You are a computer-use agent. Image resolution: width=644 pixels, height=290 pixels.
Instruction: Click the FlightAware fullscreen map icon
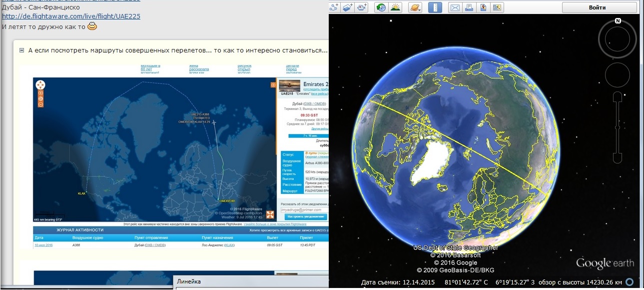(x=270, y=215)
